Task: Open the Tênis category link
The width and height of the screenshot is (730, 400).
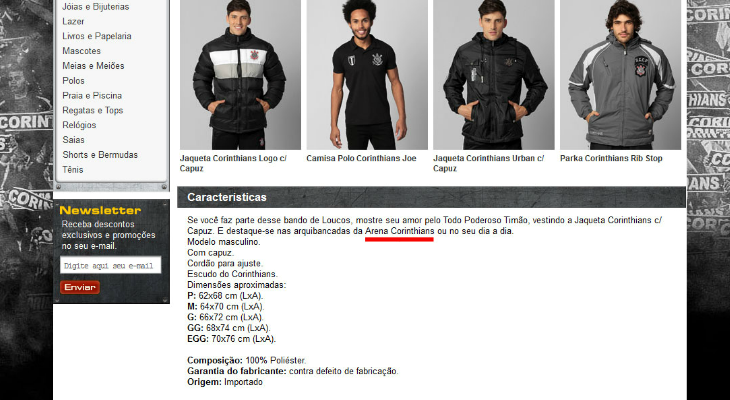Action: click(73, 169)
